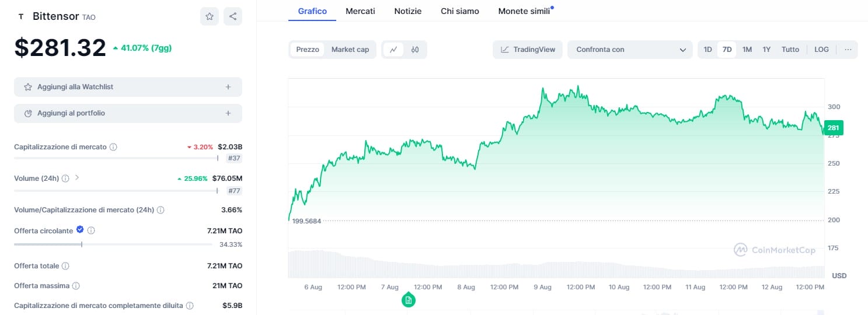Image resolution: width=868 pixels, height=315 pixels.
Task: Switch chart to Market cap
Action: [x=350, y=50]
